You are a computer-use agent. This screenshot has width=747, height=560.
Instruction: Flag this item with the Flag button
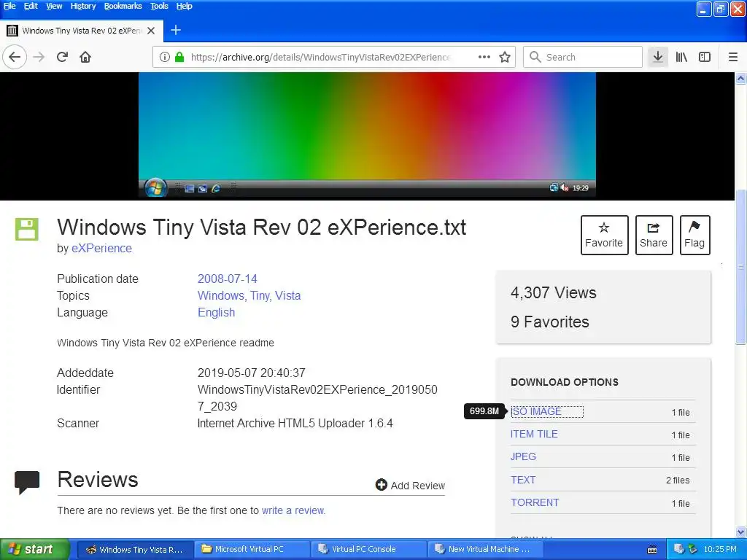tap(694, 236)
